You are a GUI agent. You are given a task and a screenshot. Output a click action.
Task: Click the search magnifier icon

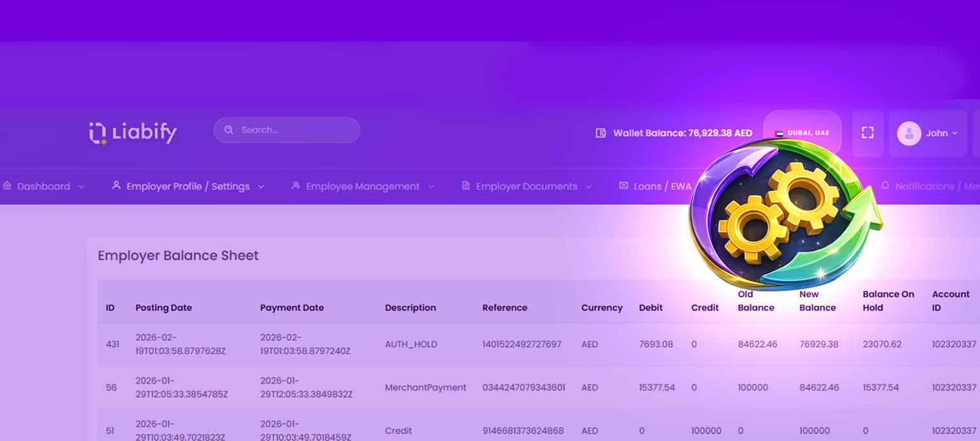(x=229, y=130)
